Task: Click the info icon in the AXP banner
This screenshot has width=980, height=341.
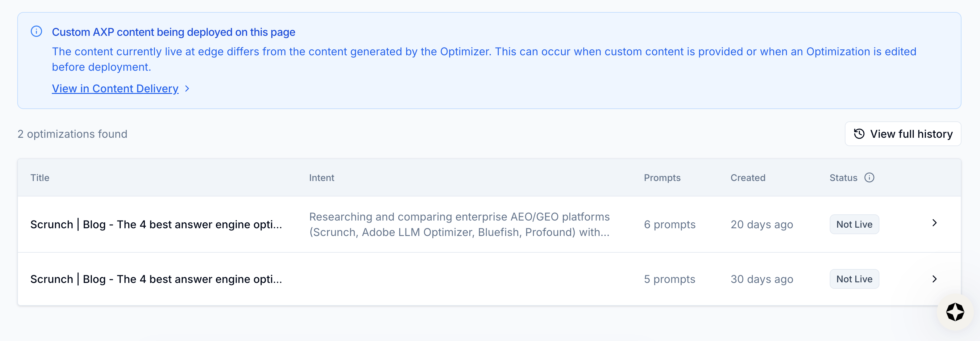Action: 36,31
